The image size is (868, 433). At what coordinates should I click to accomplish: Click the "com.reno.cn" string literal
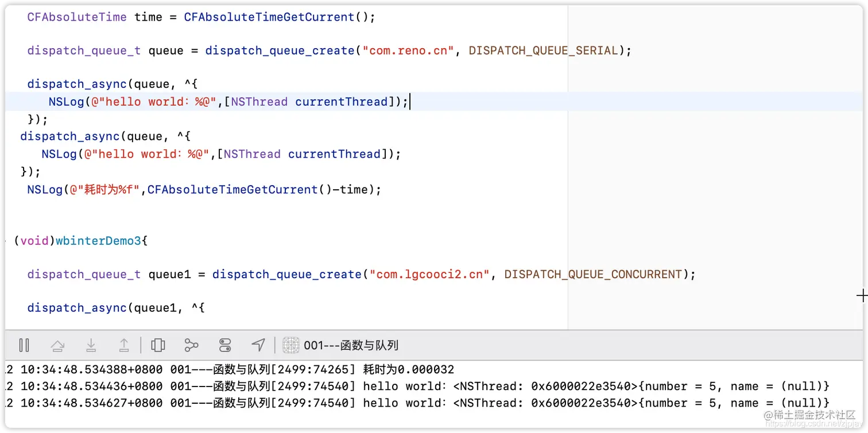coord(408,50)
